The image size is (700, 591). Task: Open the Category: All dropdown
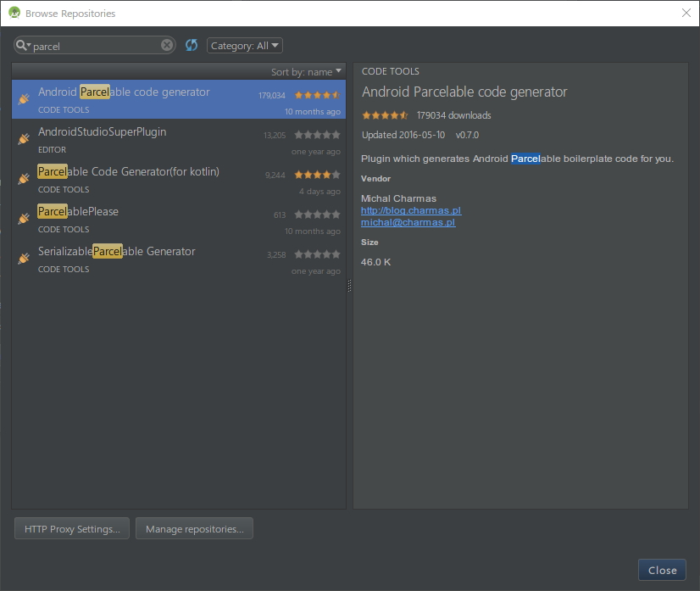(x=245, y=46)
